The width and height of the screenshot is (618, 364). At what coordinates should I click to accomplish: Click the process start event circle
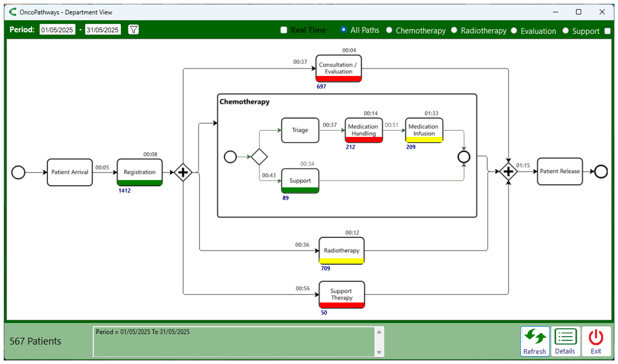click(18, 172)
